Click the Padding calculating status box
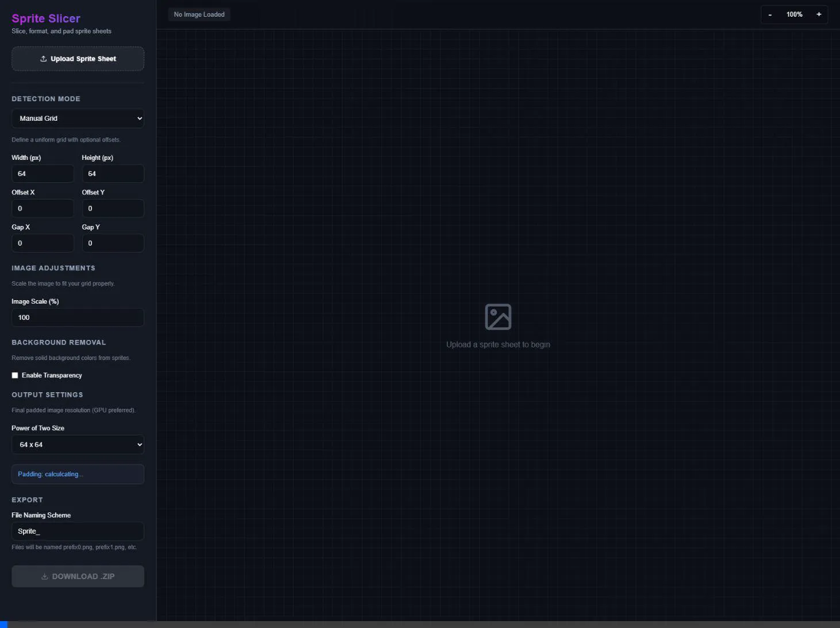Screen dimensions: 840x628 coord(78,474)
